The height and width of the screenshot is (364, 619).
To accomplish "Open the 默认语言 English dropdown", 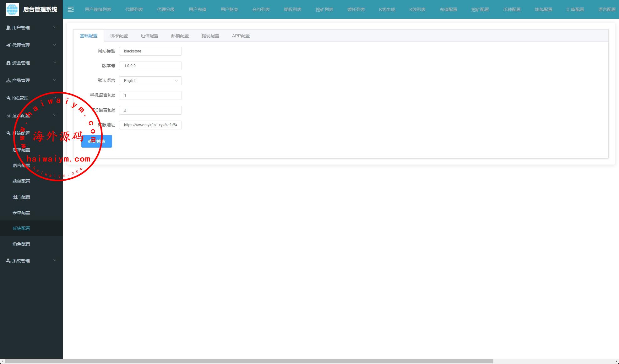I will click(150, 81).
